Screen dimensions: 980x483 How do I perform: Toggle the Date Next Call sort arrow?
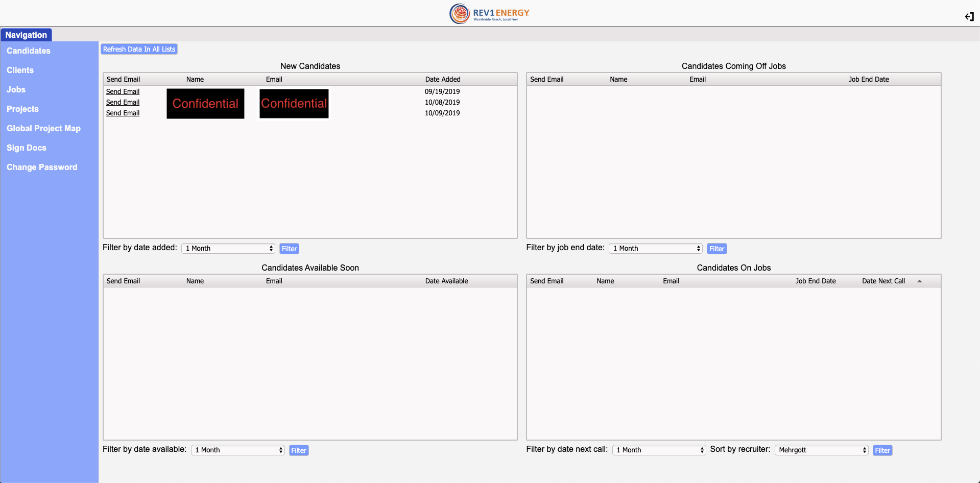click(x=919, y=281)
